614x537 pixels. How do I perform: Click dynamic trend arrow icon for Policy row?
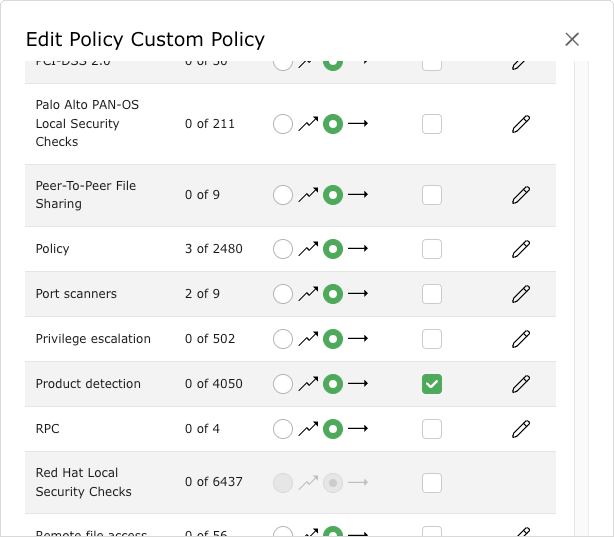308,249
